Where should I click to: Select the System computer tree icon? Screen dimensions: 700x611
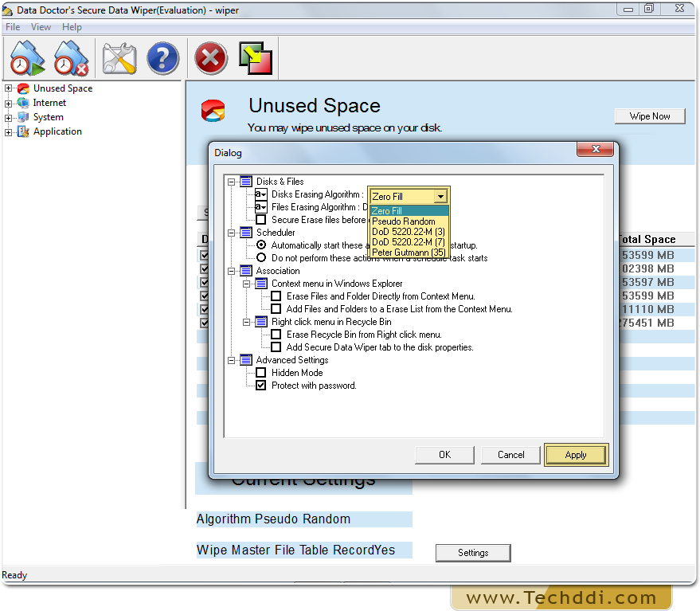[x=23, y=117]
